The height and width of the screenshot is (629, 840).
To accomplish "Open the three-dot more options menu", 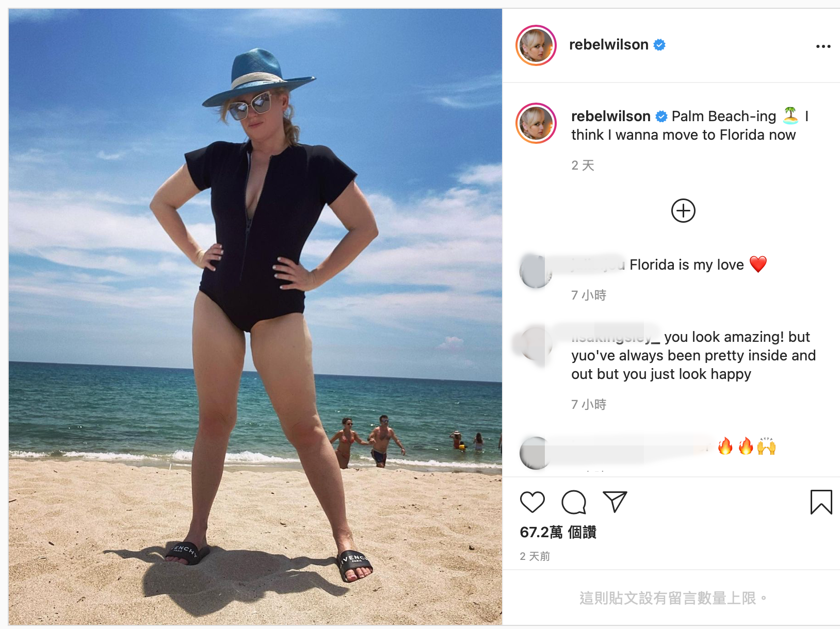I will point(823,46).
